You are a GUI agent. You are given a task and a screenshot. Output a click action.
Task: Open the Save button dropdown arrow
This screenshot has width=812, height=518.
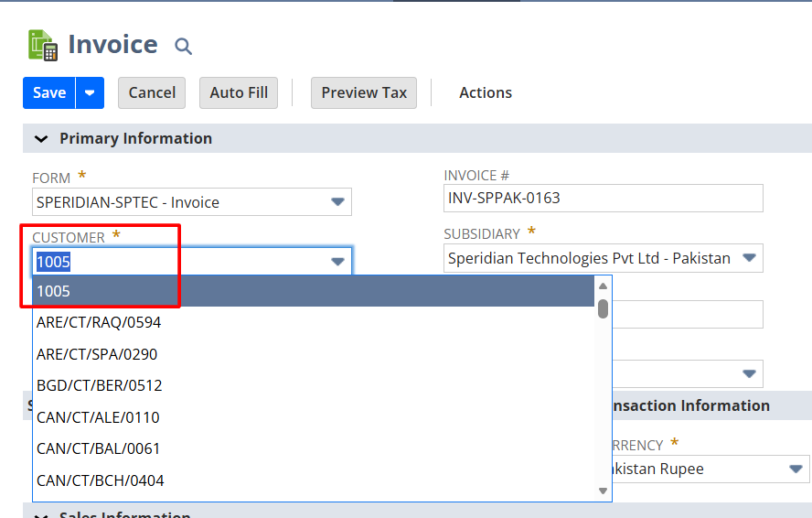[x=91, y=92]
